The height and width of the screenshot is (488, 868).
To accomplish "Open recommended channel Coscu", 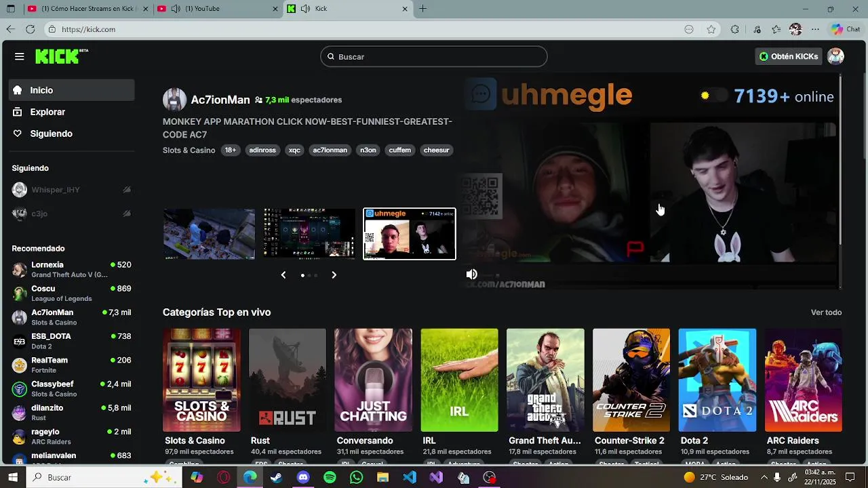I will pos(71,293).
